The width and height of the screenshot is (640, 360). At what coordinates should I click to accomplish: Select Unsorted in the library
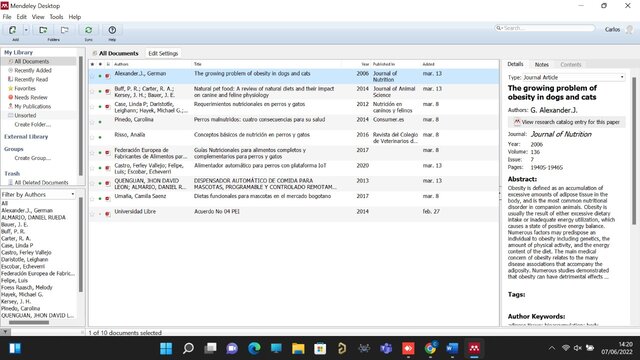25,115
